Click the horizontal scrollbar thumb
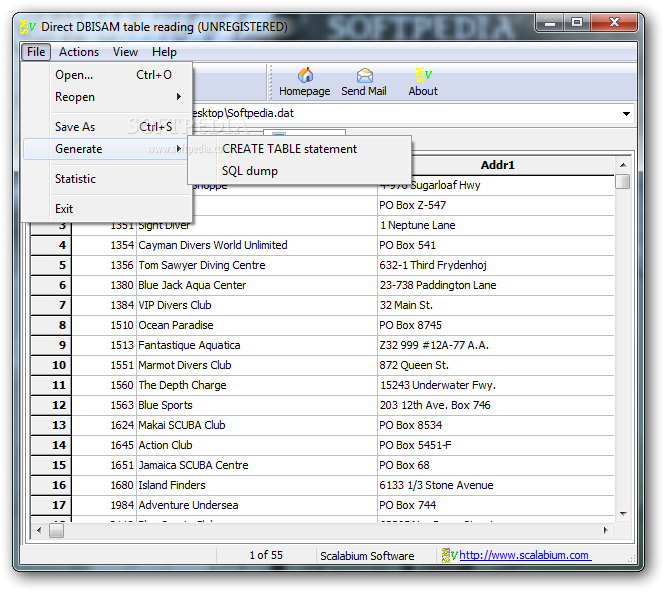The height and width of the screenshot is (592, 665). tap(56, 530)
